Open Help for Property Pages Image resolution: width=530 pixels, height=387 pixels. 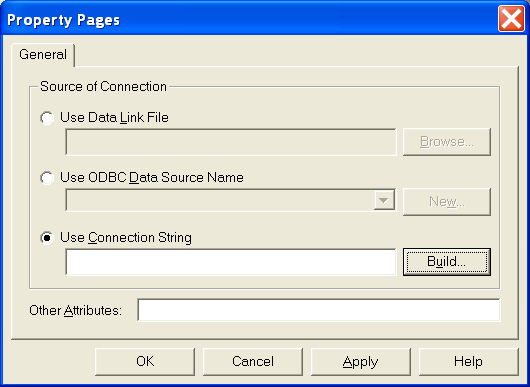point(468,362)
